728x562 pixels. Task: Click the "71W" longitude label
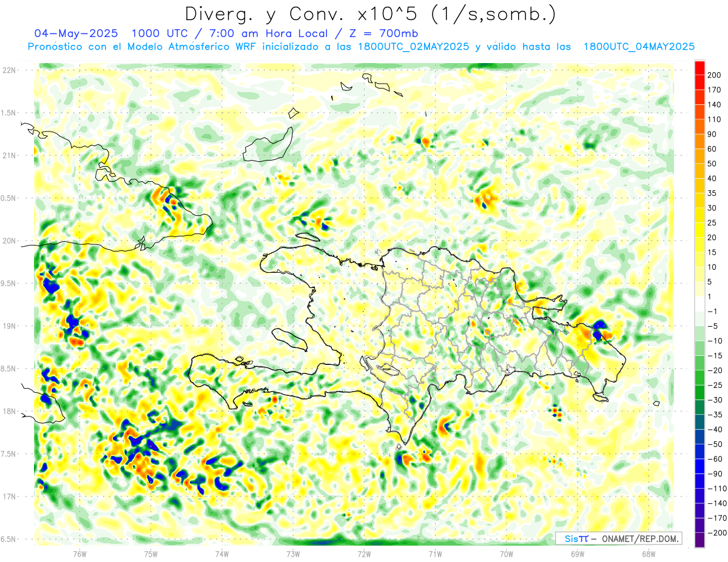(x=435, y=554)
